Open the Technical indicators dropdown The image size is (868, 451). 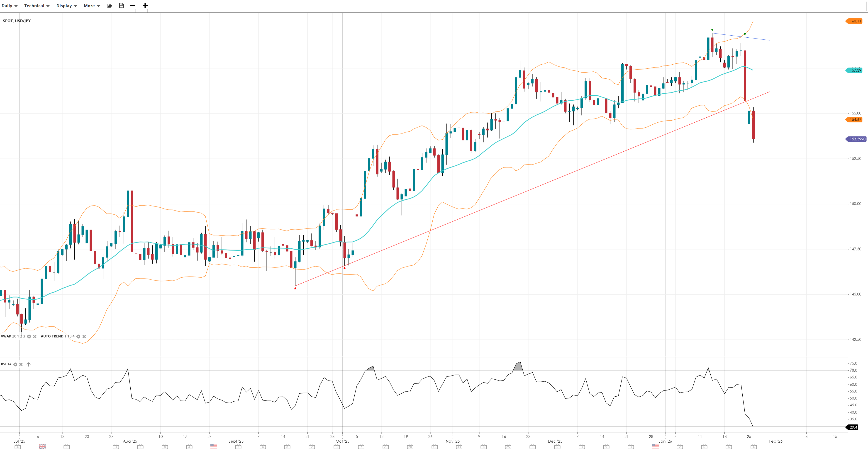pyautogui.click(x=37, y=6)
